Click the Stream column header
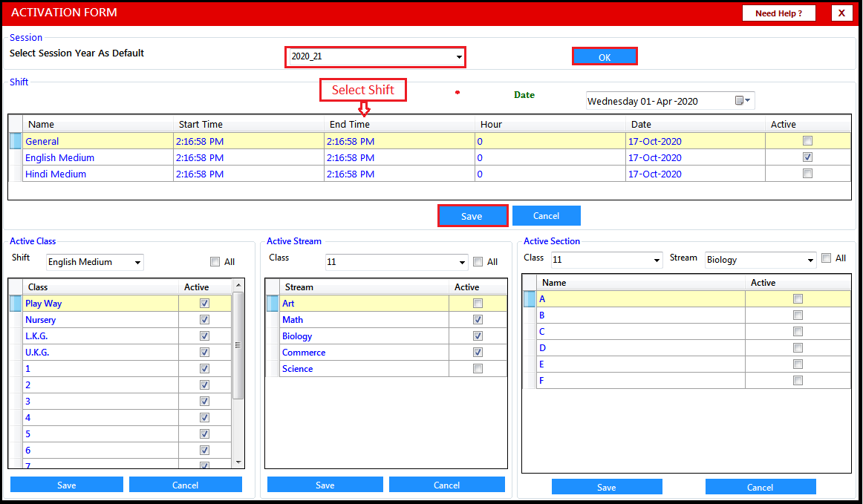This screenshot has height=504, width=863. pos(365,287)
